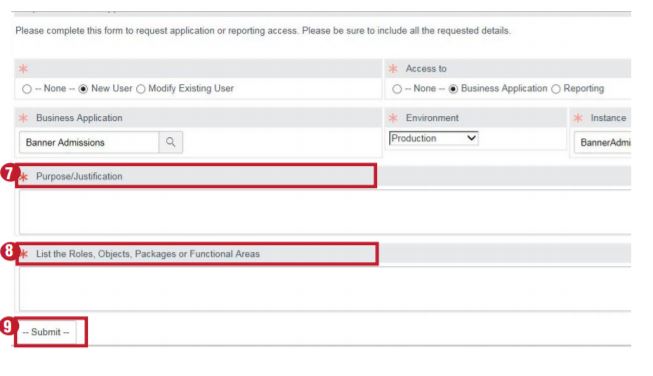Choose Modify Existing User radio option

click(x=141, y=89)
